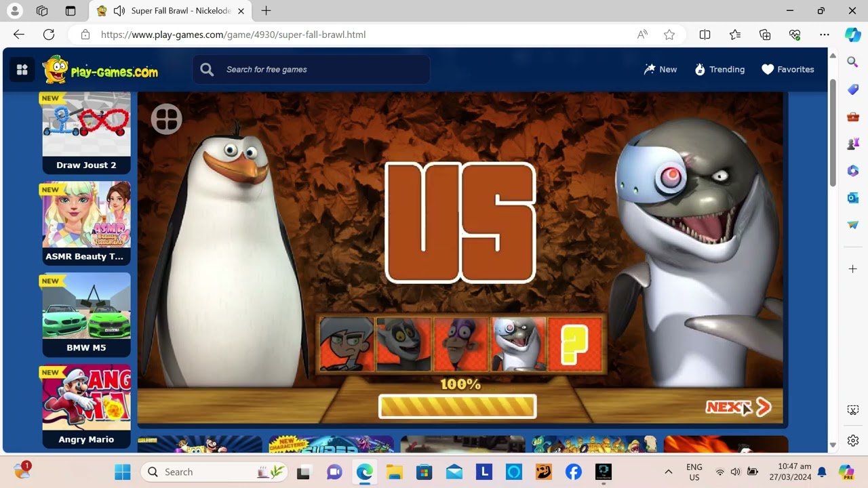Toggle split screen view icon

coord(705,35)
